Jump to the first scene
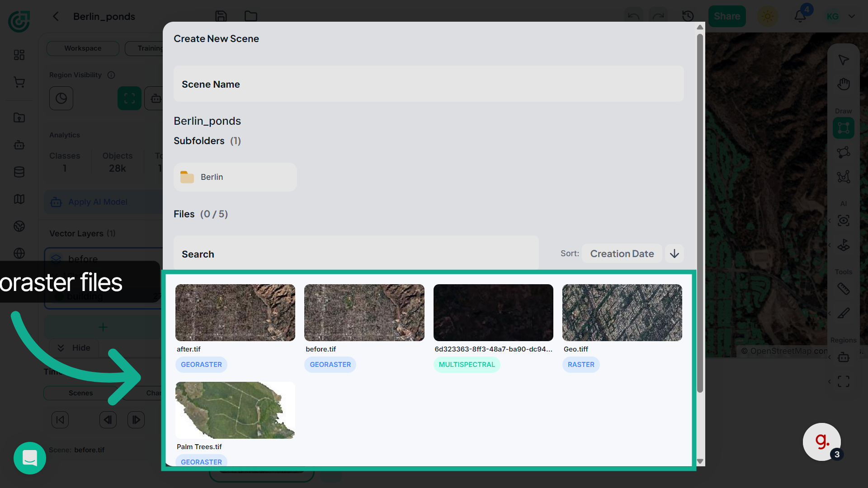 60,420
